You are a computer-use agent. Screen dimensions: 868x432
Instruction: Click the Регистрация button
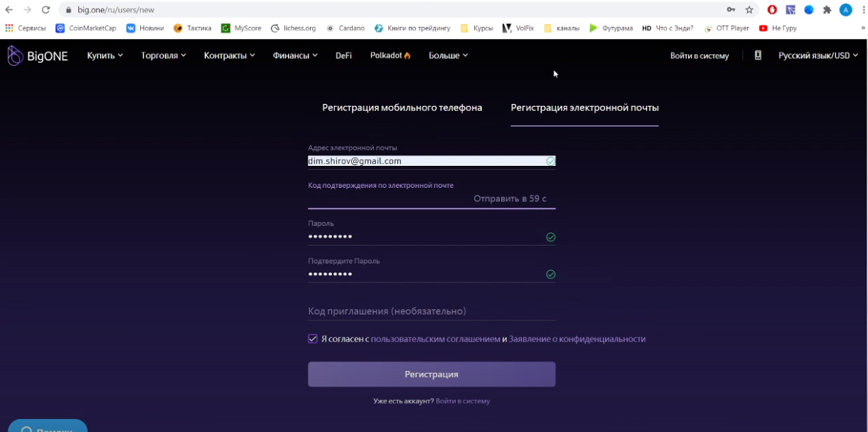point(432,374)
